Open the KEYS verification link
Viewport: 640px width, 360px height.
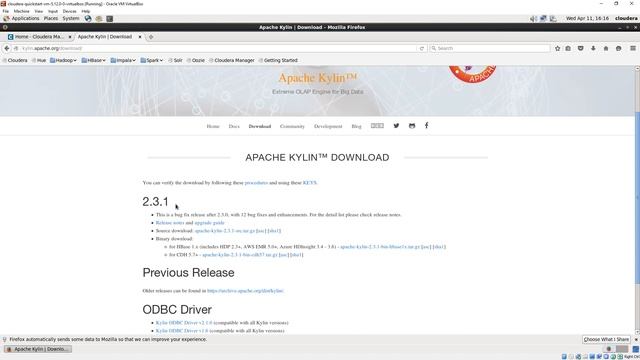[x=309, y=182]
